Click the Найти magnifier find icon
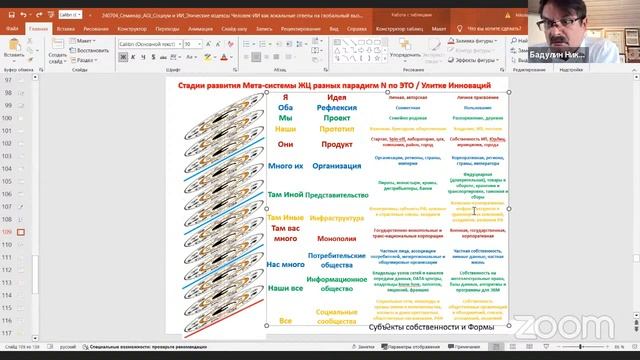 pyautogui.click(x=514, y=41)
